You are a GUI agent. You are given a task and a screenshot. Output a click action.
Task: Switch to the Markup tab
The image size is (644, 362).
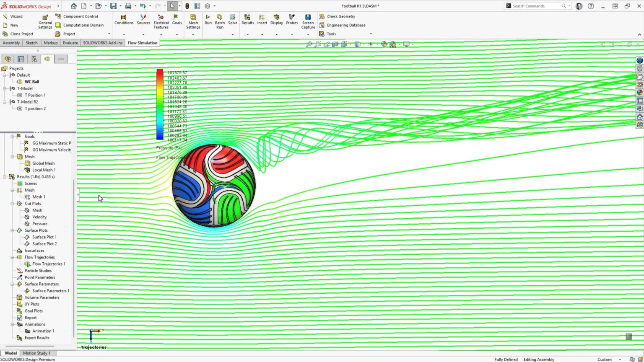51,43
